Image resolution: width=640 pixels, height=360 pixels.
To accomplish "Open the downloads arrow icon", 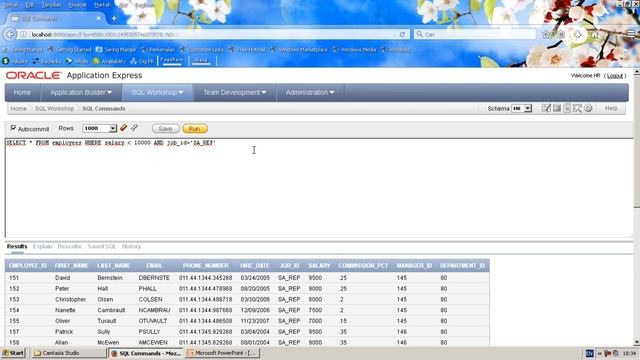I will 578,35.
